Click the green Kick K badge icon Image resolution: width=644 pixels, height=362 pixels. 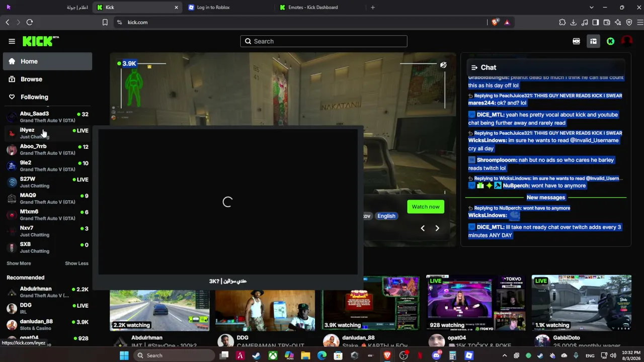(x=610, y=41)
